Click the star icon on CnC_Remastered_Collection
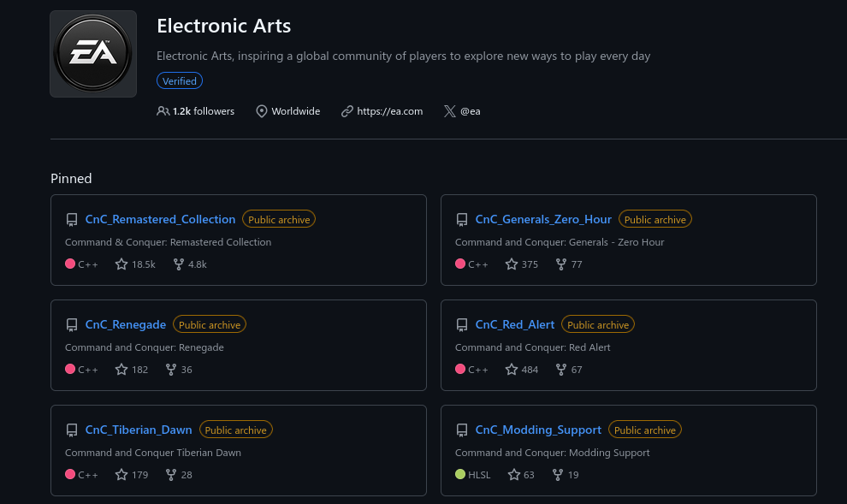The height and width of the screenshot is (504, 847). pos(121,264)
